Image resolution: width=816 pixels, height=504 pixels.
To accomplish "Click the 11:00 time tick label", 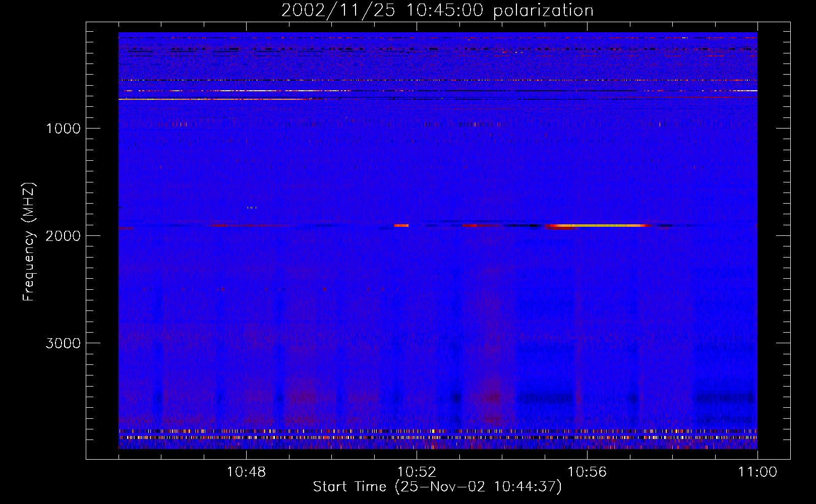I will tap(757, 472).
